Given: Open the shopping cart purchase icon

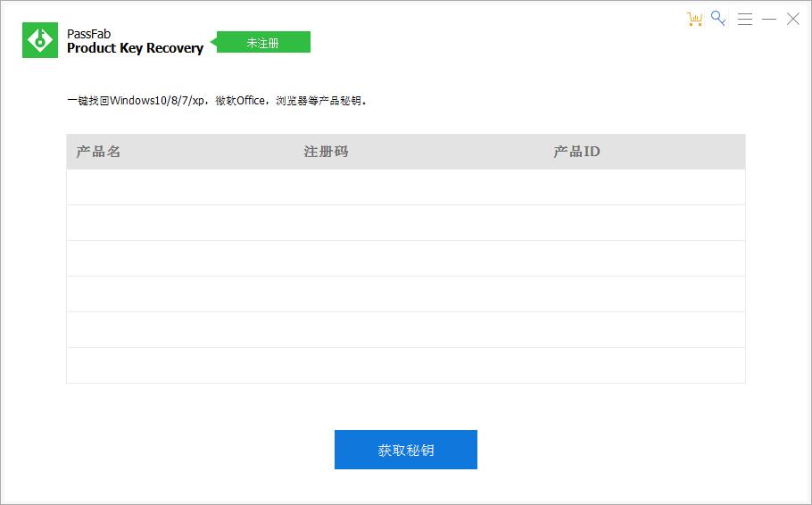Looking at the screenshot, I should 694,19.
